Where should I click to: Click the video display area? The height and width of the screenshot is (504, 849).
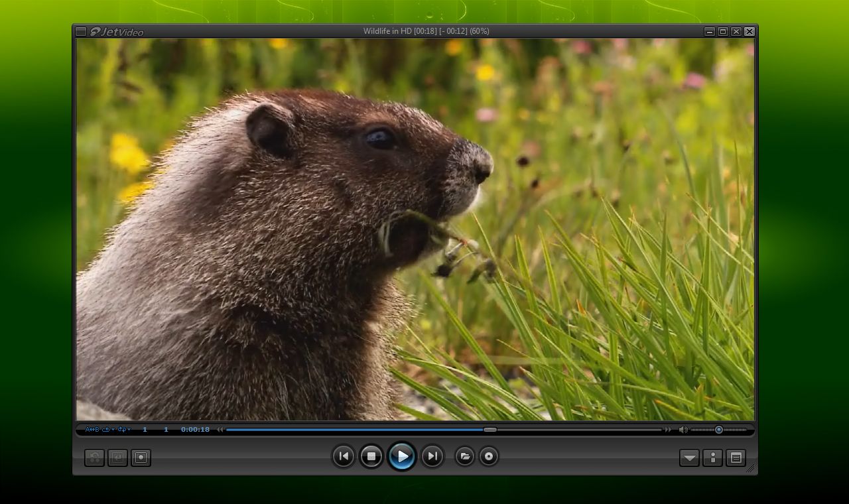[x=415, y=229]
